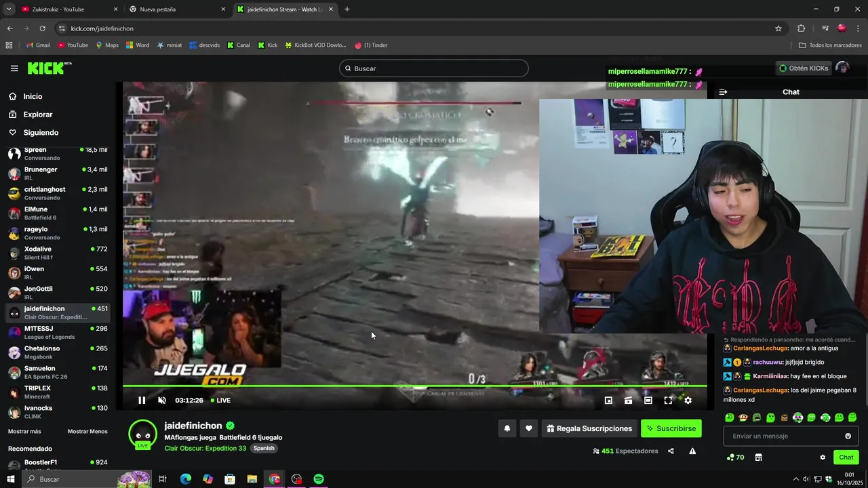Enter fullscreen mode
This screenshot has height=488, width=868.
[668, 401]
